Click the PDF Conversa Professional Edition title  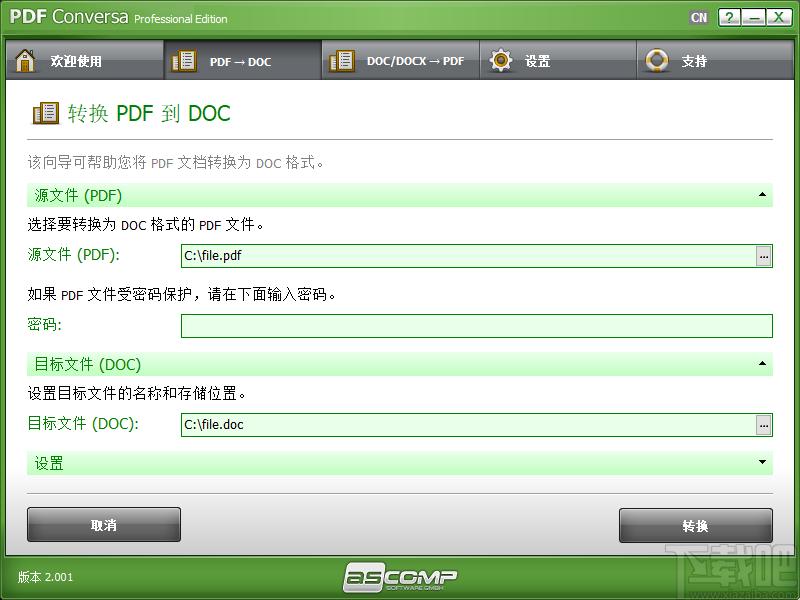point(118,17)
